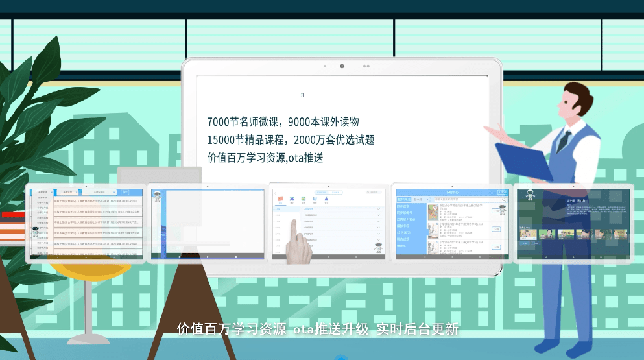Expand the first chapter row chevron
The width and height of the screenshot is (644, 360).
point(378,209)
